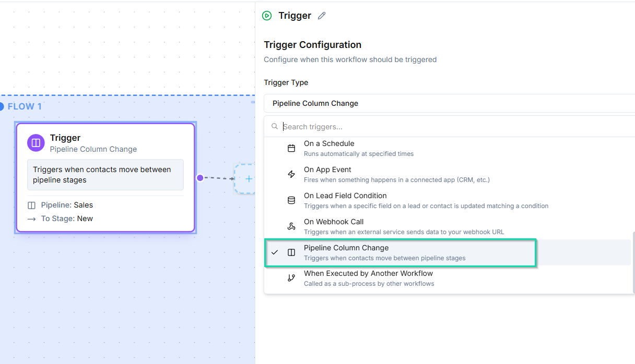
Task: Click the webhook icon for On Webhook Call
Action: (291, 227)
